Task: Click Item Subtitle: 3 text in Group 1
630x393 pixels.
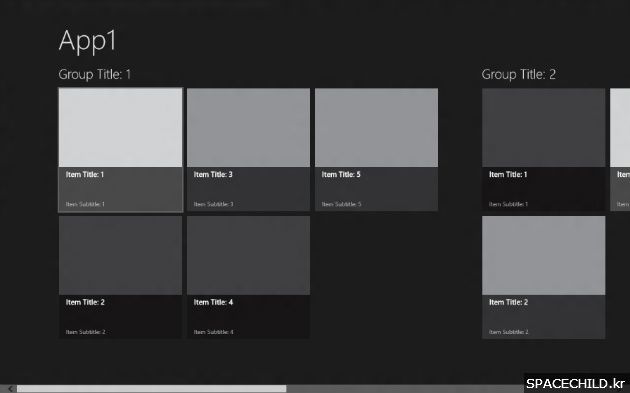Action: tap(213, 204)
